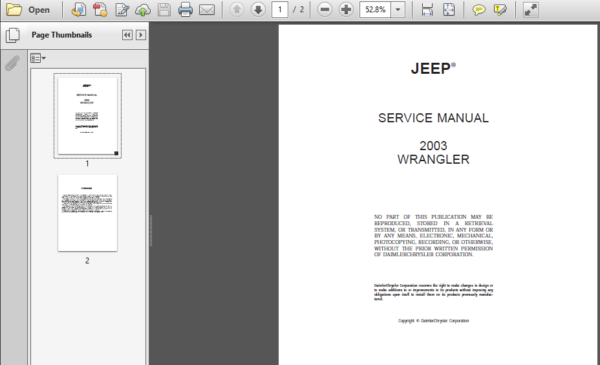This screenshot has height=365, width=600.
Task: Toggle fit one full page view
Action: tap(449, 10)
